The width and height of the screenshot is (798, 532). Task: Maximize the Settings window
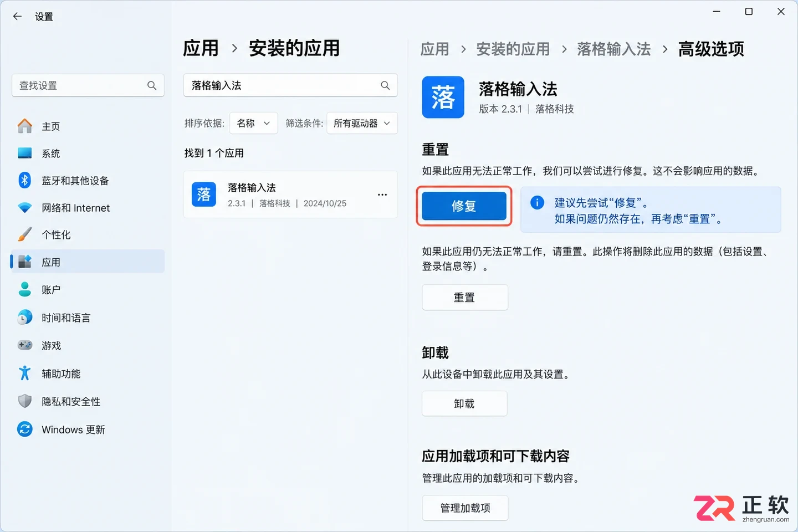[x=749, y=12]
